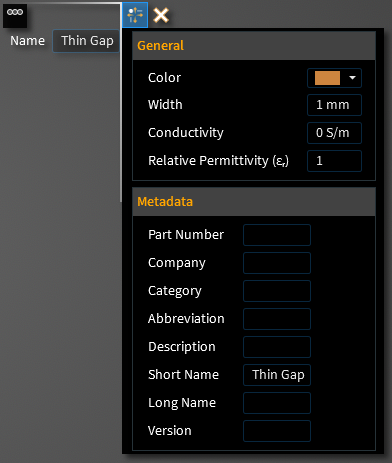Viewport: 392px width, 463px height.
Task: Close the editor with the X icon
Action: coord(161,15)
